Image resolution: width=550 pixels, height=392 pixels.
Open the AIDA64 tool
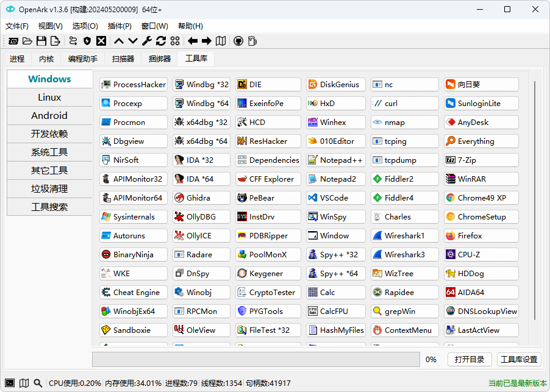click(x=481, y=293)
